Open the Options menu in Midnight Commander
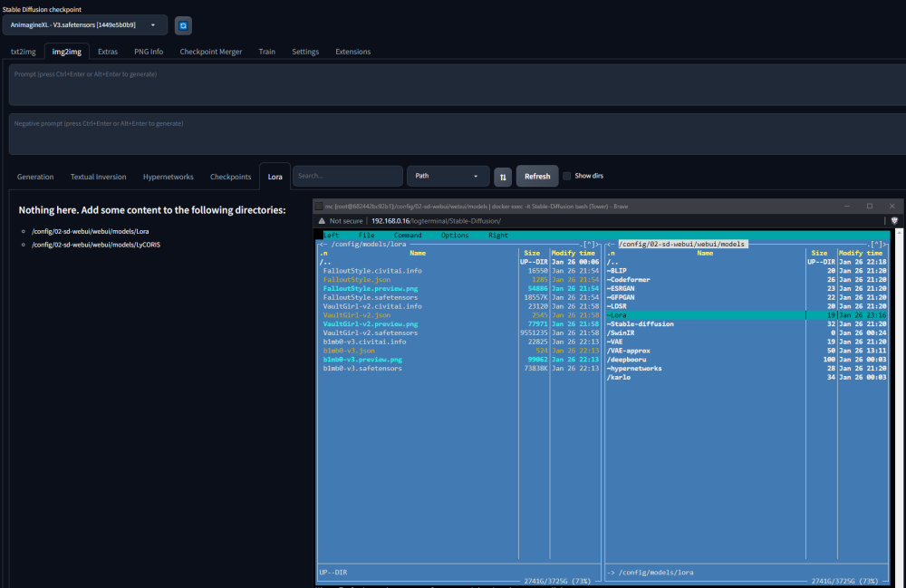906x588 pixels. pos(455,235)
